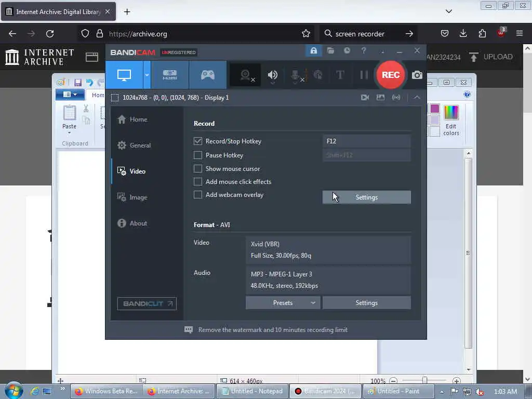Bookmark this page with star icon
Screen dimensions: 532x399
[305, 34]
